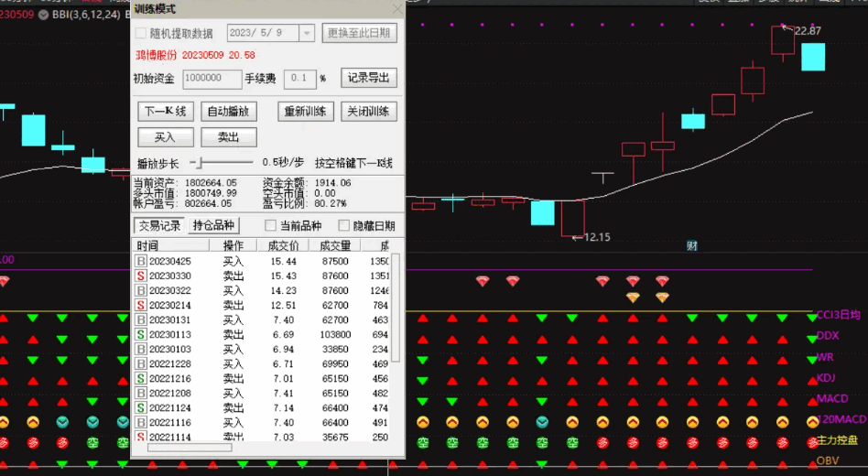868x476 pixels.
Task: Click the 22.87 high price label
Action: click(x=808, y=31)
